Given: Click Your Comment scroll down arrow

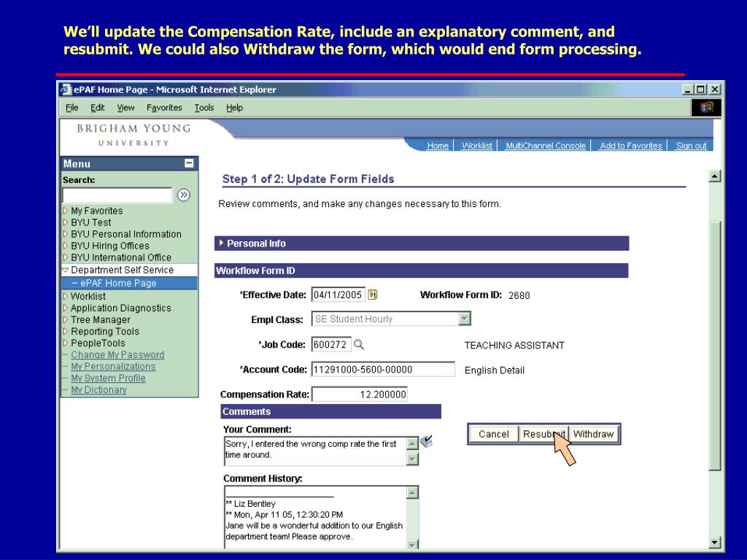Looking at the screenshot, I should (x=412, y=459).
